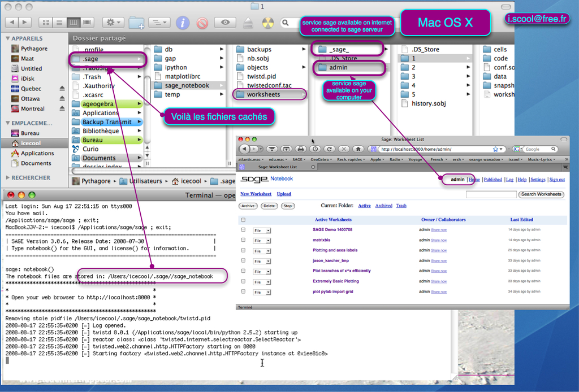Screen dimensions: 579x392
Task: Open Quick Look with the eye icon
Action: [225, 23]
